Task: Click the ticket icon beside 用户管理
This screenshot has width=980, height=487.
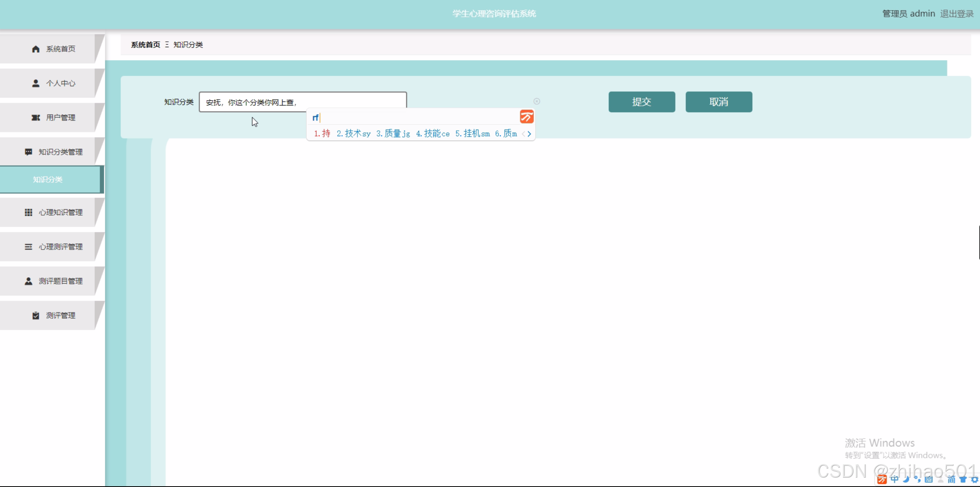Action: [x=36, y=118]
